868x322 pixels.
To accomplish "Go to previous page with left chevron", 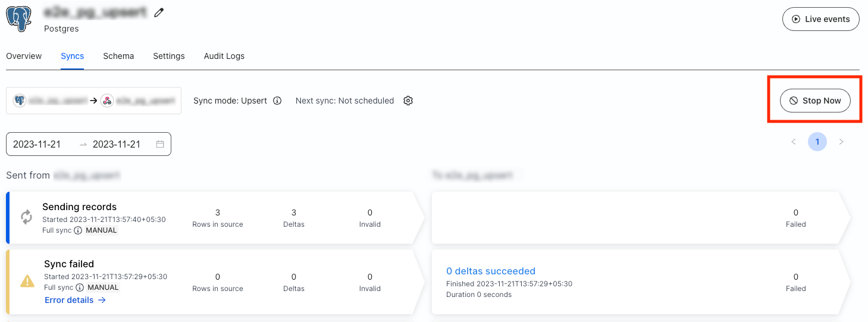I will [x=794, y=142].
